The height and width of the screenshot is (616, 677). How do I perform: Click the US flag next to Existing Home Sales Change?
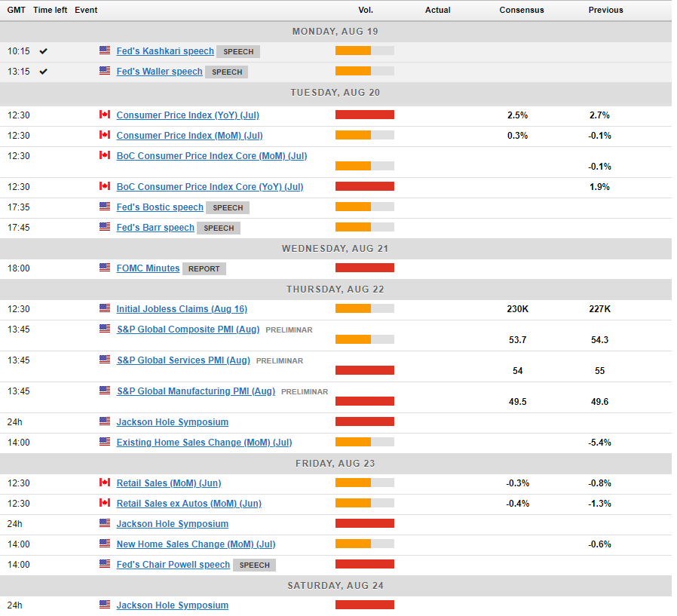[105, 442]
